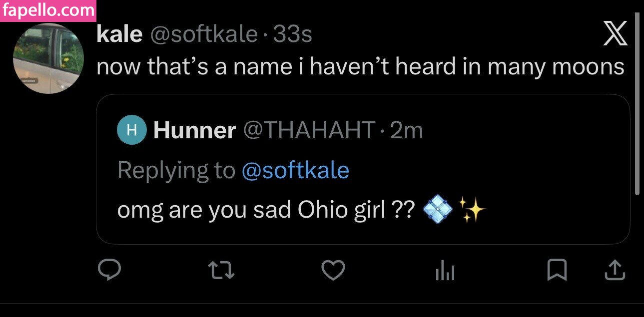Viewport: 644px width, 317px height.
Task: Open the @THAHAHT handle
Action: pos(309,131)
